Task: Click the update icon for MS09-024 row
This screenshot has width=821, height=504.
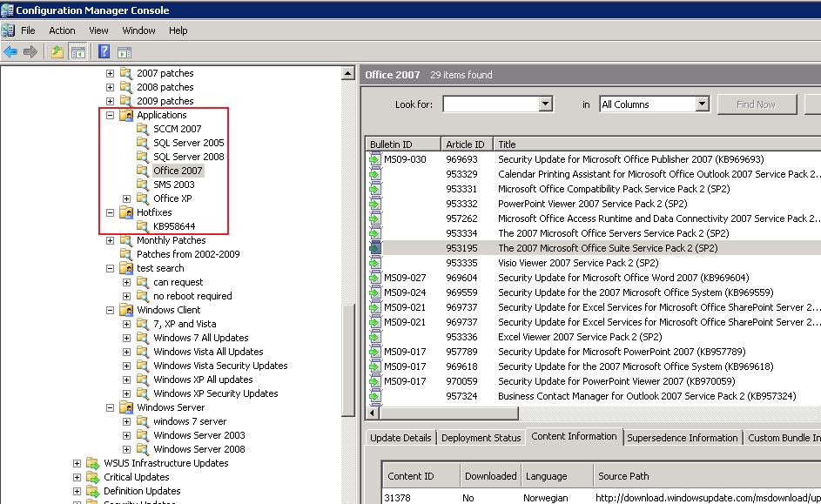Action: [x=375, y=292]
